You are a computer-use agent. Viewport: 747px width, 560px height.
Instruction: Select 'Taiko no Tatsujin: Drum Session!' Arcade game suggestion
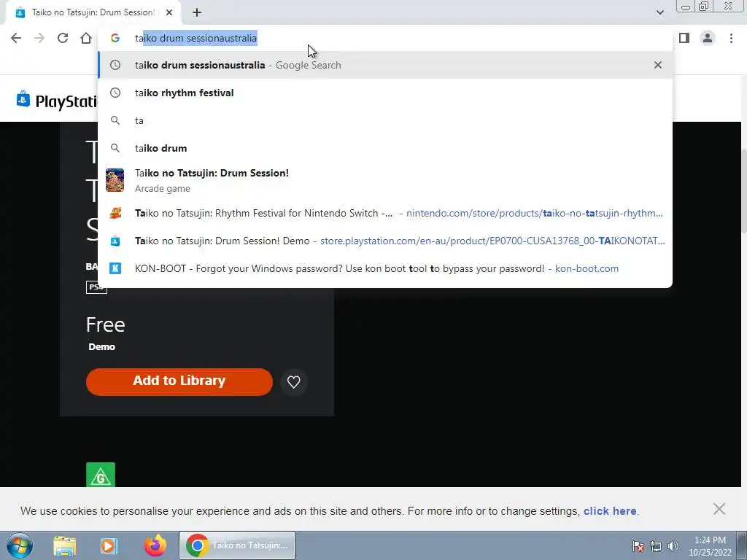(x=385, y=180)
